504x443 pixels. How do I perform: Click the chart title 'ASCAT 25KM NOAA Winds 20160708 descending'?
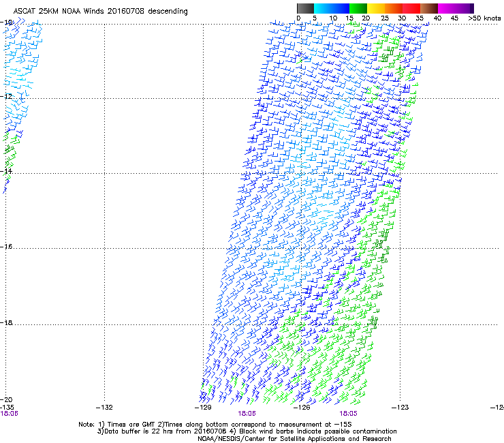click(x=100, y=11)
